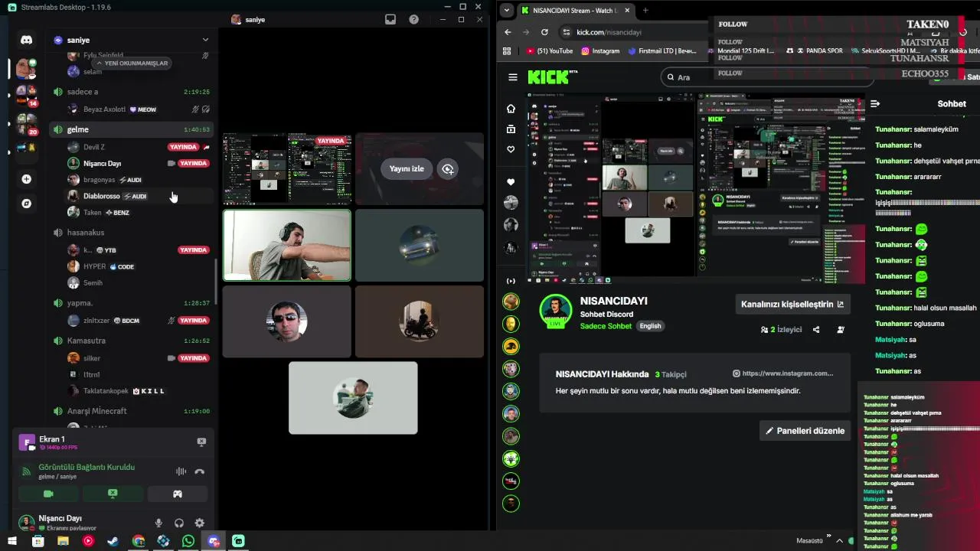Image resolution: width=980 pixels, height=551 pixels.
Task: Open Discord direct messages home icon
Action: click(26, 40)
